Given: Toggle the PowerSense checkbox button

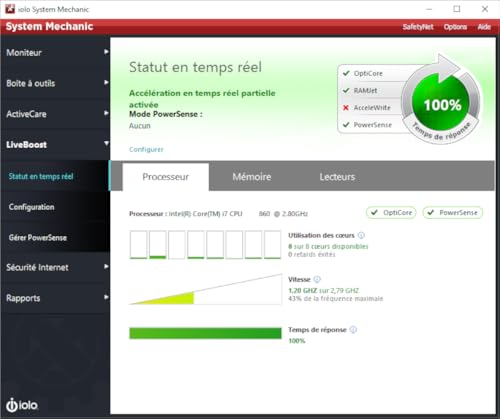Looking at the screenshot, I should click(453, 213).
